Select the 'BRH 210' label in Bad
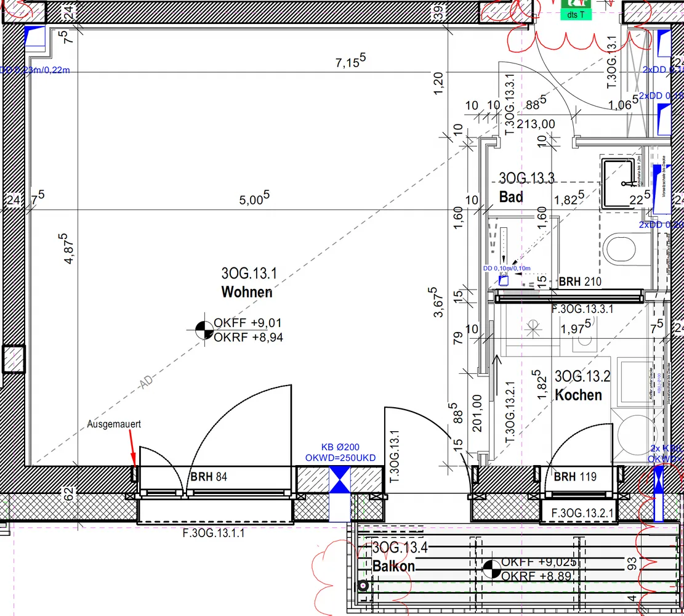This screenshot has width=684, height=616. point(580,282)
